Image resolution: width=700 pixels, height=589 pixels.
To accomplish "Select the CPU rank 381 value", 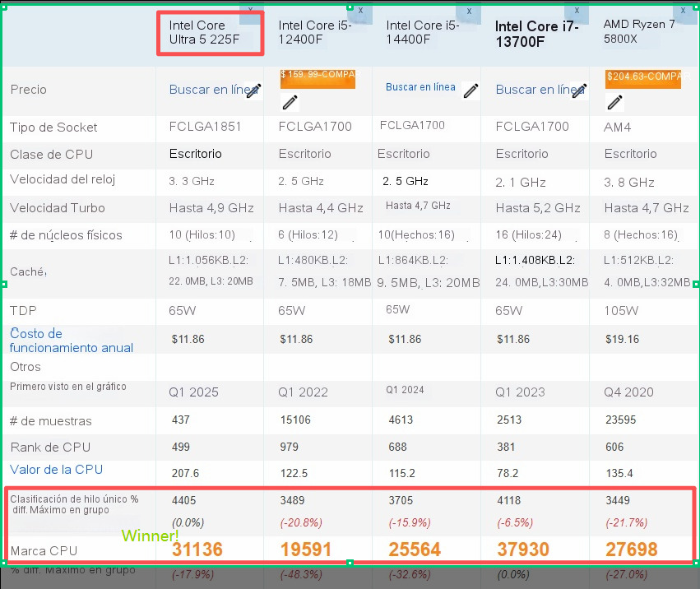I will click(x=506, y=447).
